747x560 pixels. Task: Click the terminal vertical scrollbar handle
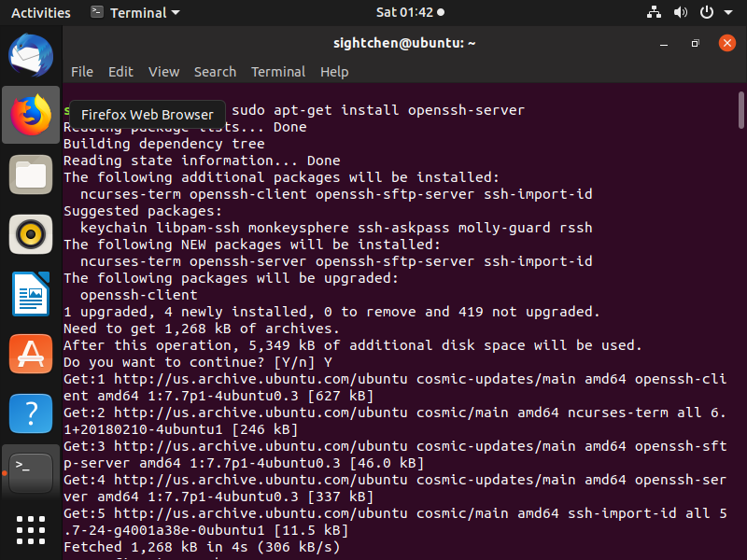pos(740,110)
